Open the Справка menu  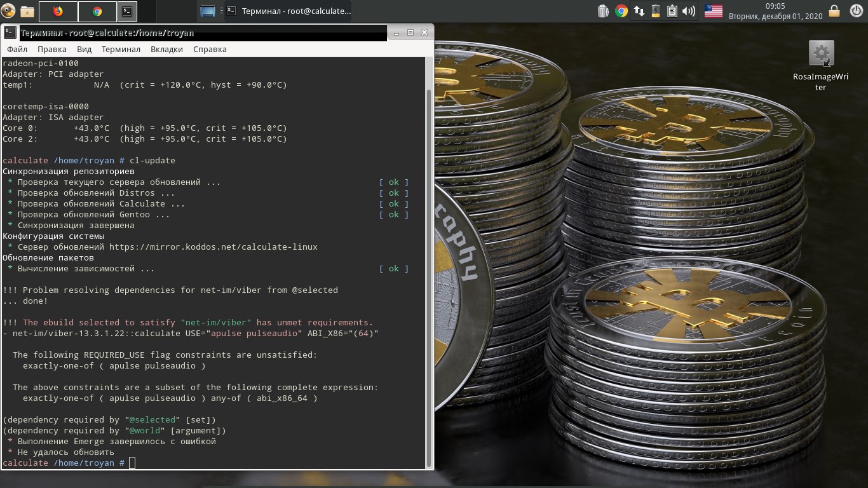coord(210,49)
